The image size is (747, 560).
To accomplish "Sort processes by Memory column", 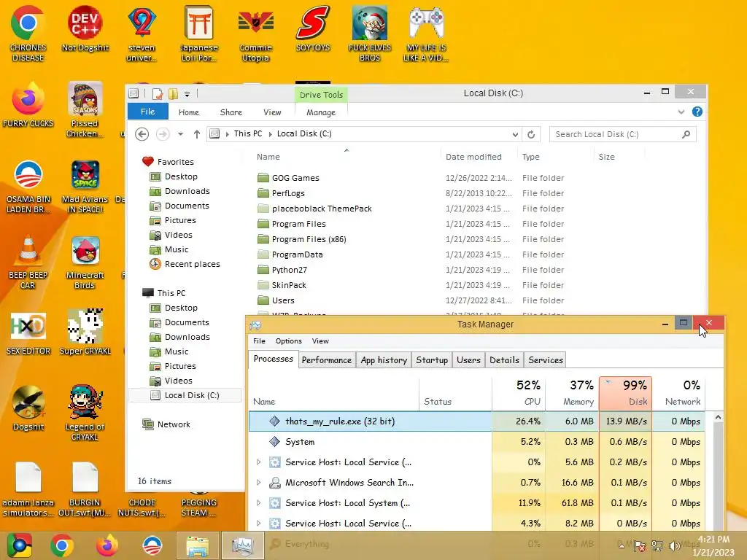I will [572, 393].
